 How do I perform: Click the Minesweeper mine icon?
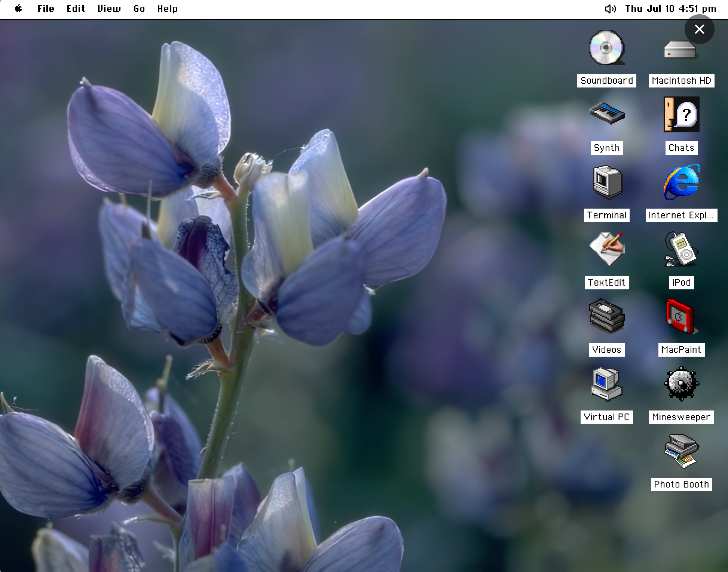point(681,384)
